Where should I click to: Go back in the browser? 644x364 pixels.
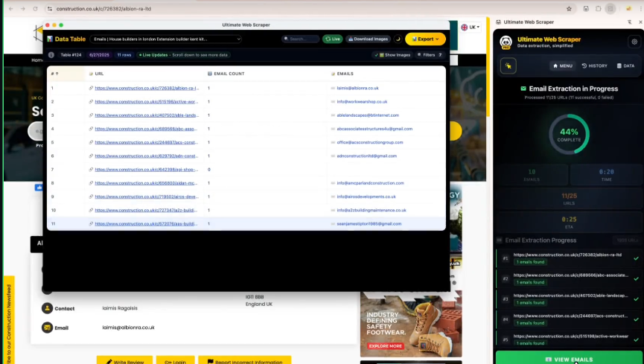[10, 9]
